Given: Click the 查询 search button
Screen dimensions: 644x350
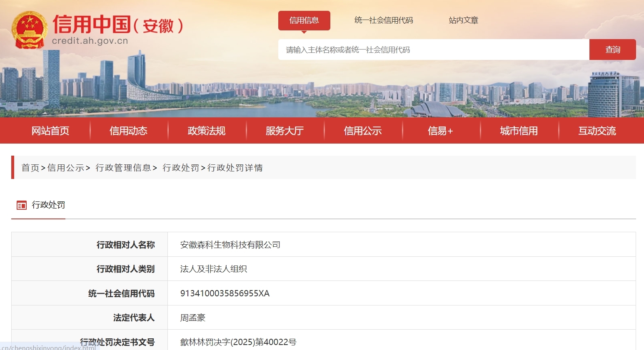Looking at the screenshot, I should click(x=613, y=50).
